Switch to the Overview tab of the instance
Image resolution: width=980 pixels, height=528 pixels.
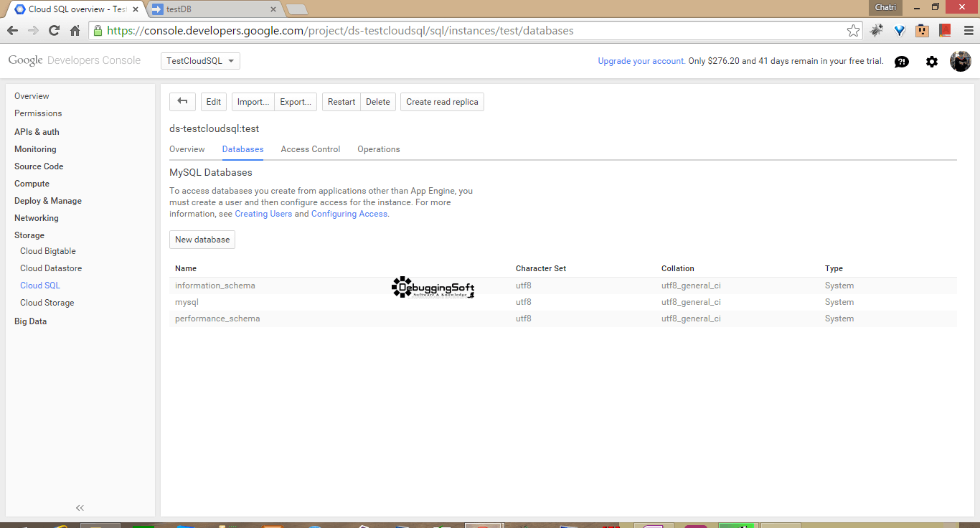(187, 149)
